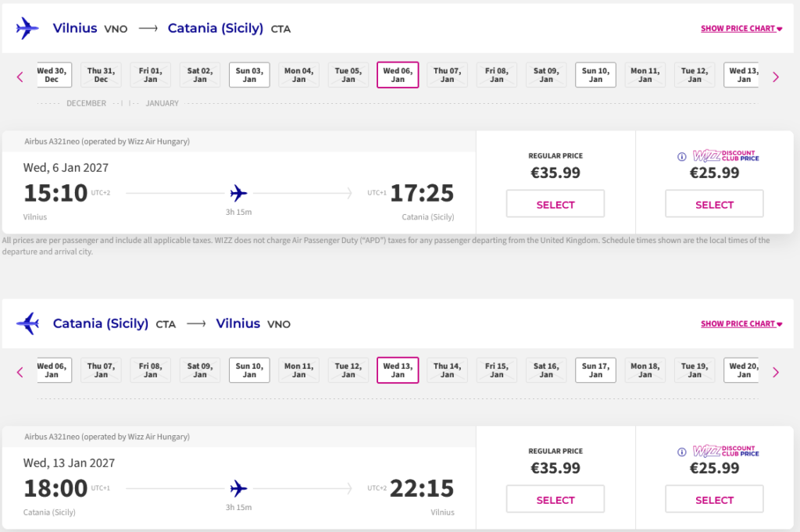Select Sun 10, Jan outbound date
The image size is (800, 532).
click(x=595, y=75)
